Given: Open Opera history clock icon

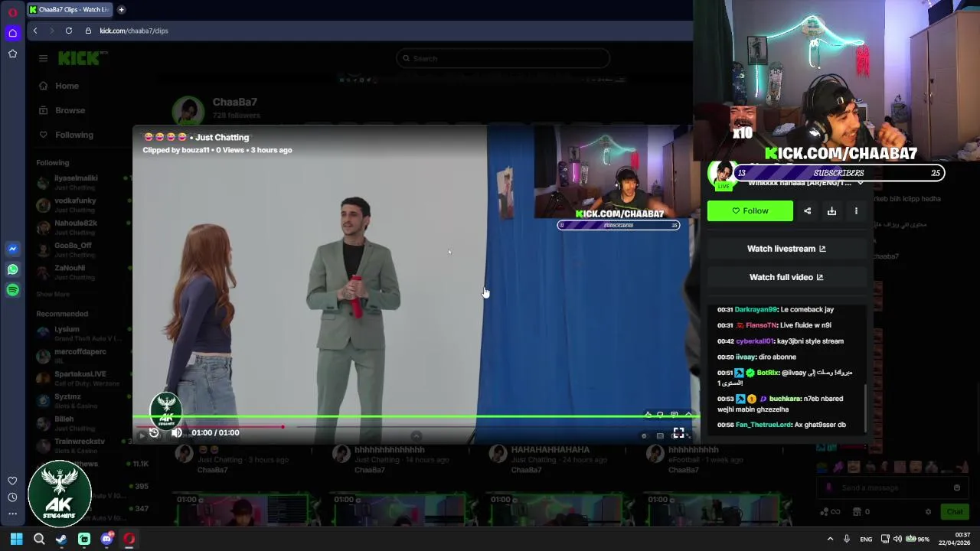Looking at the screenshot, I should 12,497.
